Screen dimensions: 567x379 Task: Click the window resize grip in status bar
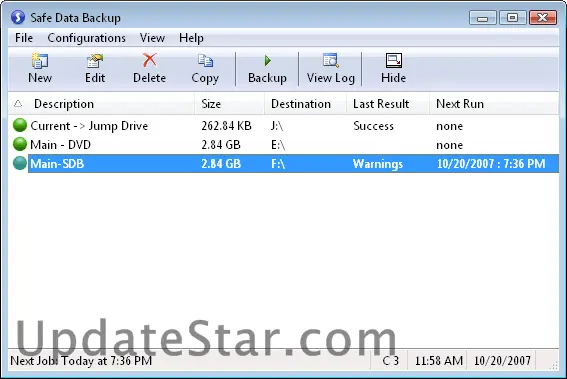tap(553, 365)
